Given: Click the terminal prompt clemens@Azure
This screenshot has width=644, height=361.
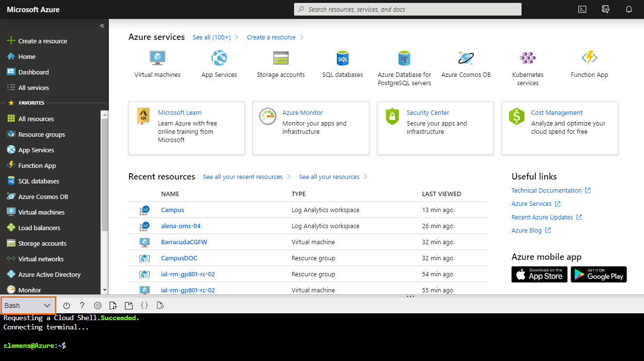Looking at the screenshot, I should pyautogui.click(x=34, y=345).
